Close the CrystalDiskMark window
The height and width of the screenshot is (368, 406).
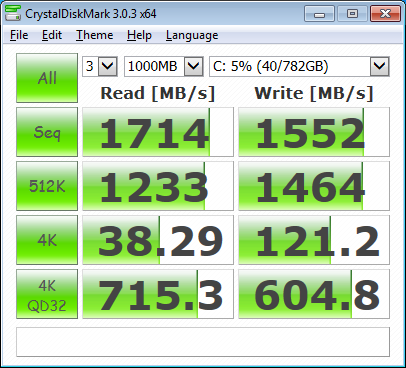point(385,14)
